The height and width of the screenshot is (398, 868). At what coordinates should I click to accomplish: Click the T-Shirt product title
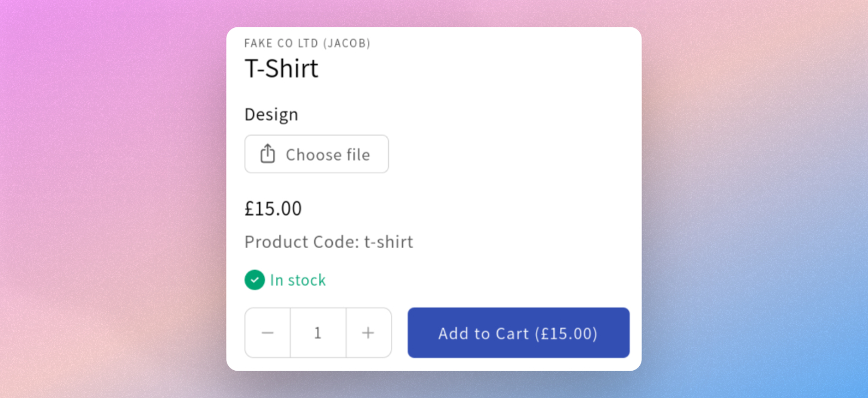click(x=282, y=68)
